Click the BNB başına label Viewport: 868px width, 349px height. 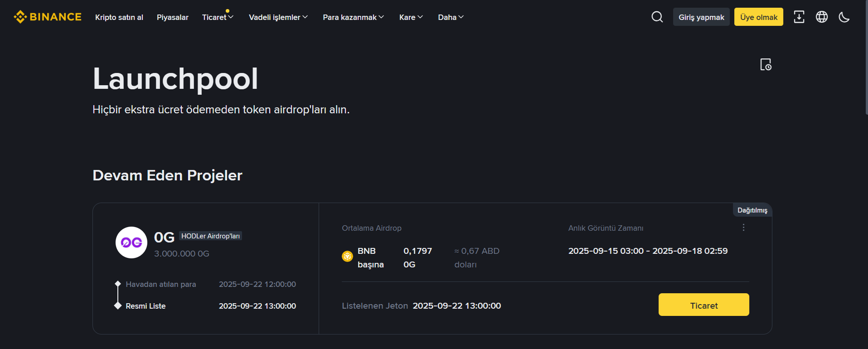pyautogui.click(x=371, y=257)
